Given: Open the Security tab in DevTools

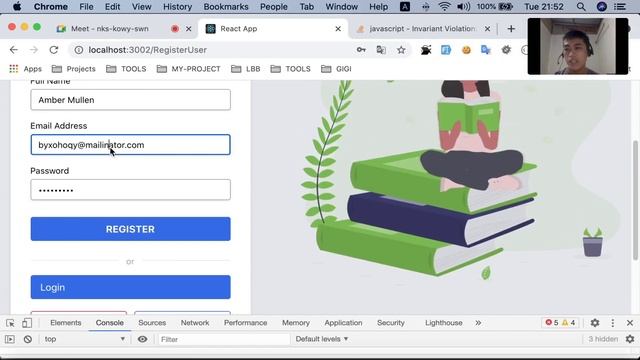Looking at the screenshot, I should [x=391, y=323].
